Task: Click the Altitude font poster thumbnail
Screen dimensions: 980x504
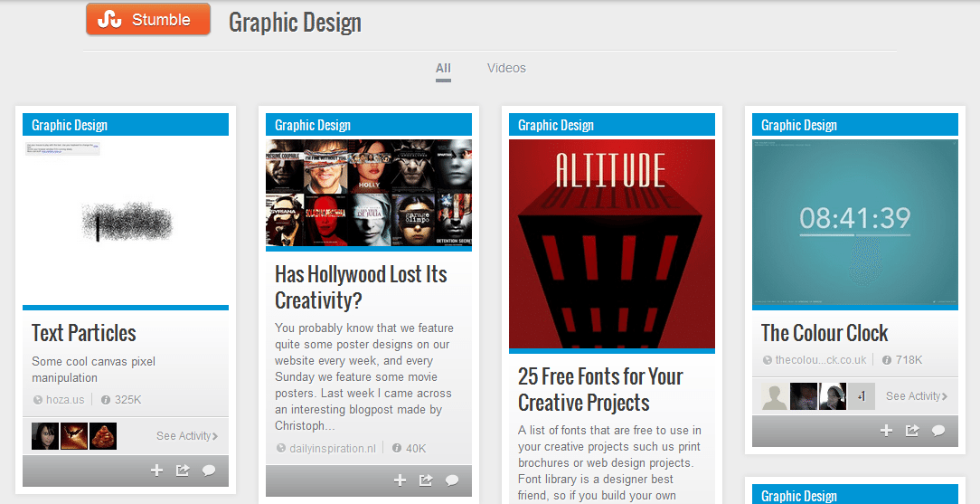Action: [x=612, y=243]
